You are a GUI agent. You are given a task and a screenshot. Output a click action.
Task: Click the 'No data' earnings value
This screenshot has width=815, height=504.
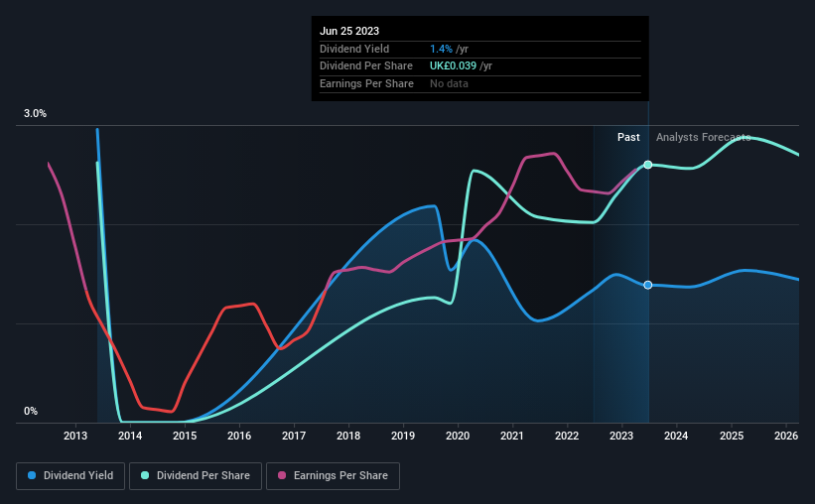[449, 83]
